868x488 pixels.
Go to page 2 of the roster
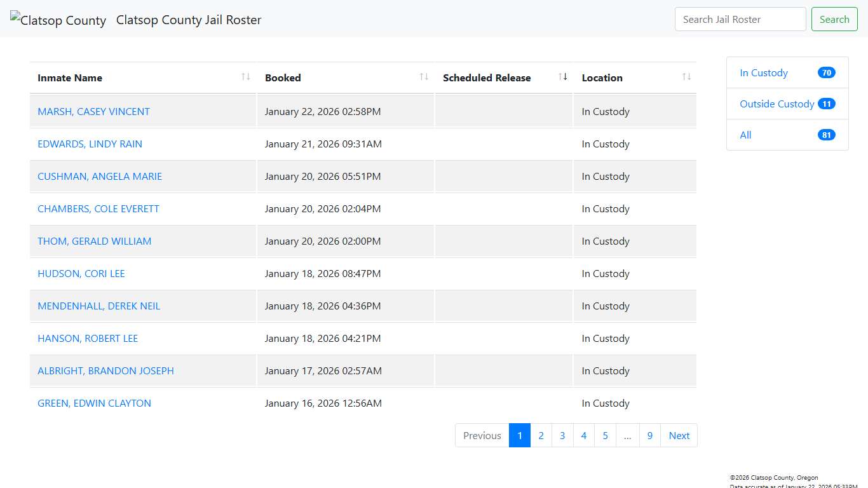pyautogui.click(x=541, y=435)
